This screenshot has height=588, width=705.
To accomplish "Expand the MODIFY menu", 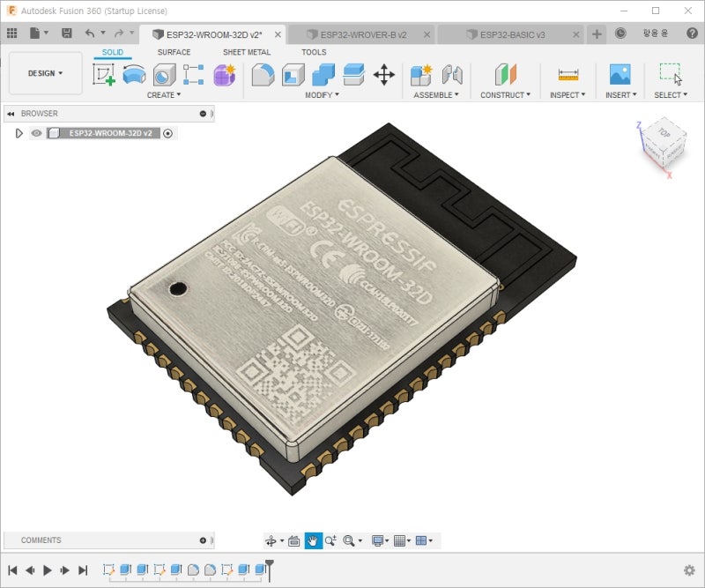I will coord(322,95).
